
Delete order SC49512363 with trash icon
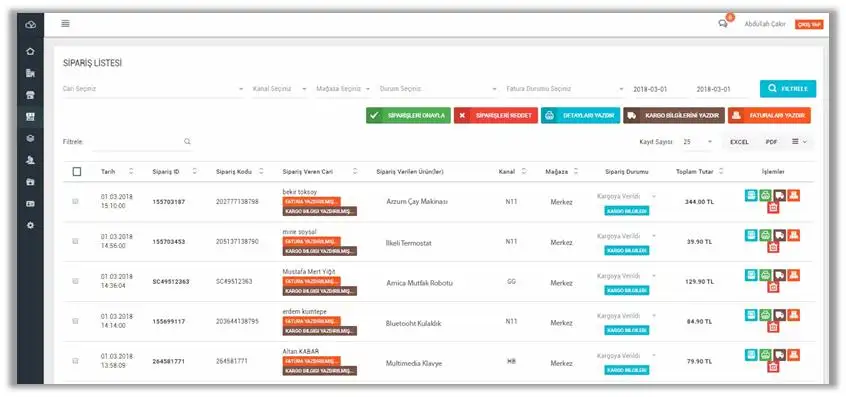(773, 288)
